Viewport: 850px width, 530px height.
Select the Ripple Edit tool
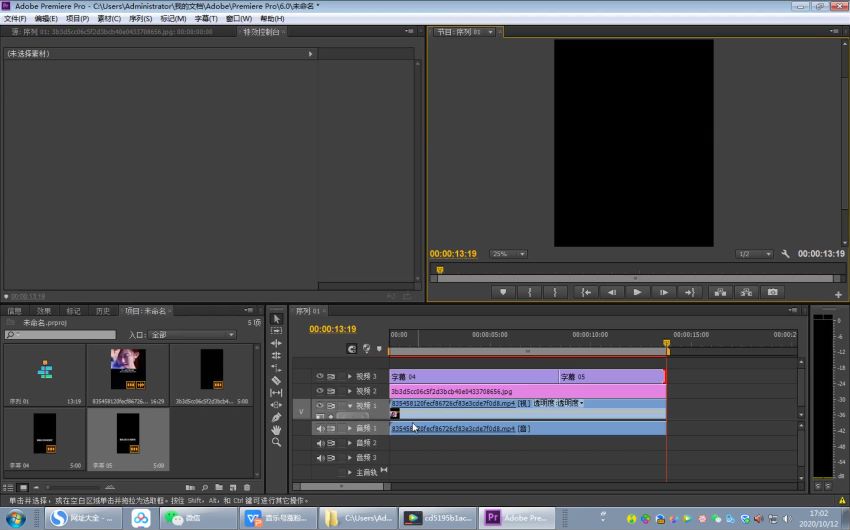pos(276,343)
